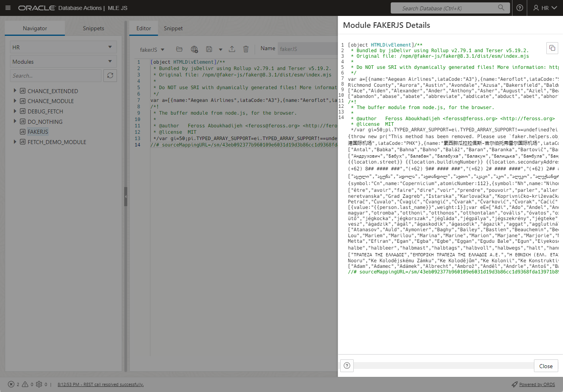Open the Modules object type dropdown
This screenshot has height=392, width=563.
pos(64,62)
